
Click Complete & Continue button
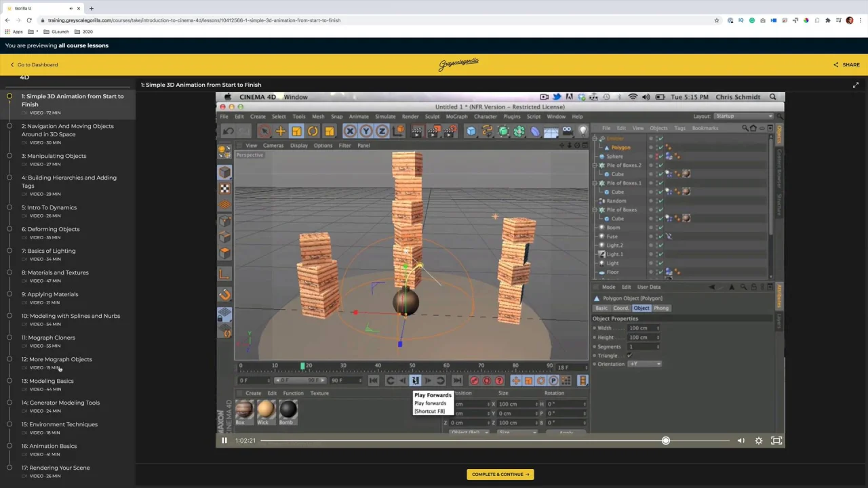(500, 474)
